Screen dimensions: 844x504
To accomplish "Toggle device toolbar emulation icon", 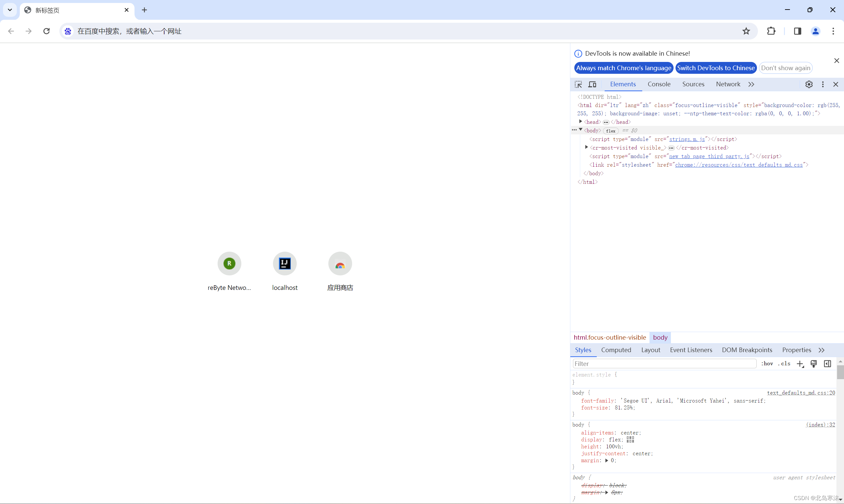I will pos(592,84).
